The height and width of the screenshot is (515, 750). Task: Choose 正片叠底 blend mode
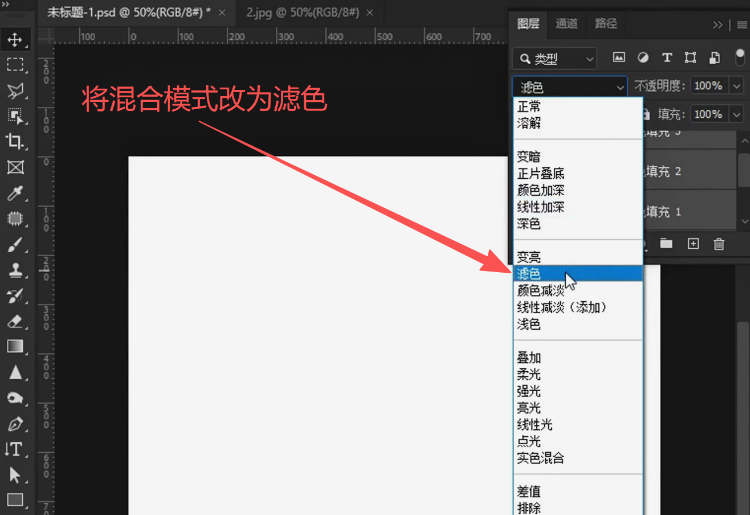(578, 173)
